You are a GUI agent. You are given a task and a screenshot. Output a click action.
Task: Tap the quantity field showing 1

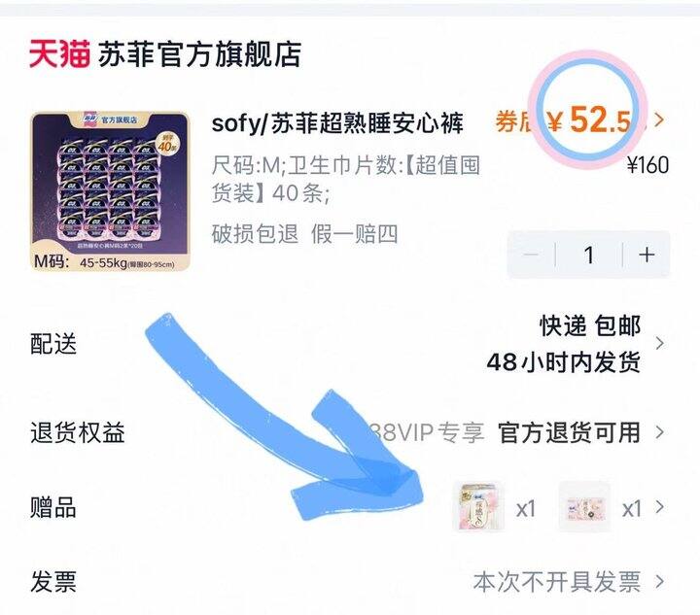click(589, 255)
